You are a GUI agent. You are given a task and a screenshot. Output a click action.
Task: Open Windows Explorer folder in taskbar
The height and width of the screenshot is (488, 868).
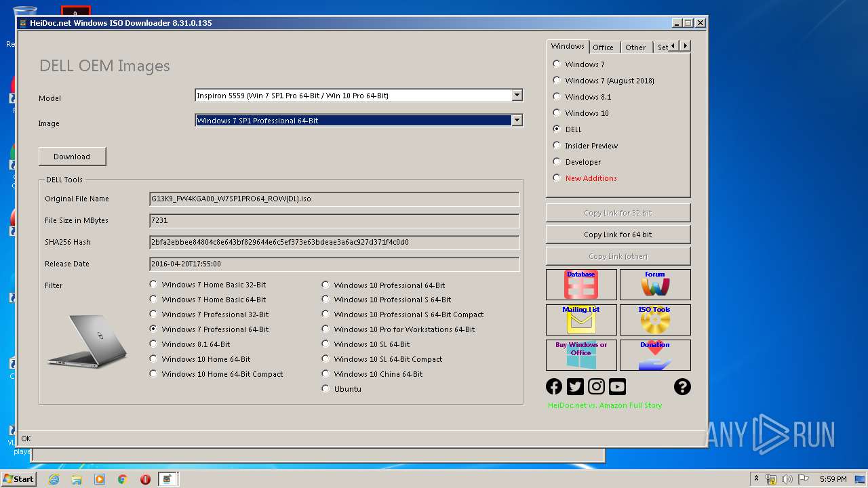pyautogui.click(x=77, y=479)
